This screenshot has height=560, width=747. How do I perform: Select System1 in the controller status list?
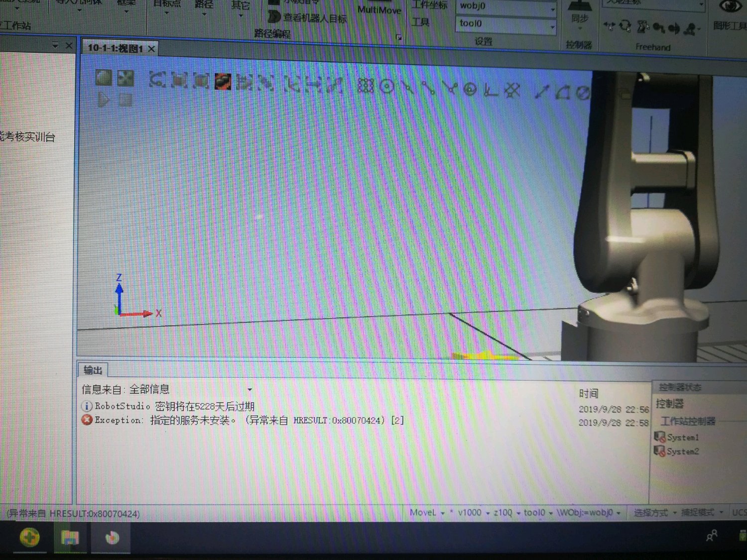677,437
